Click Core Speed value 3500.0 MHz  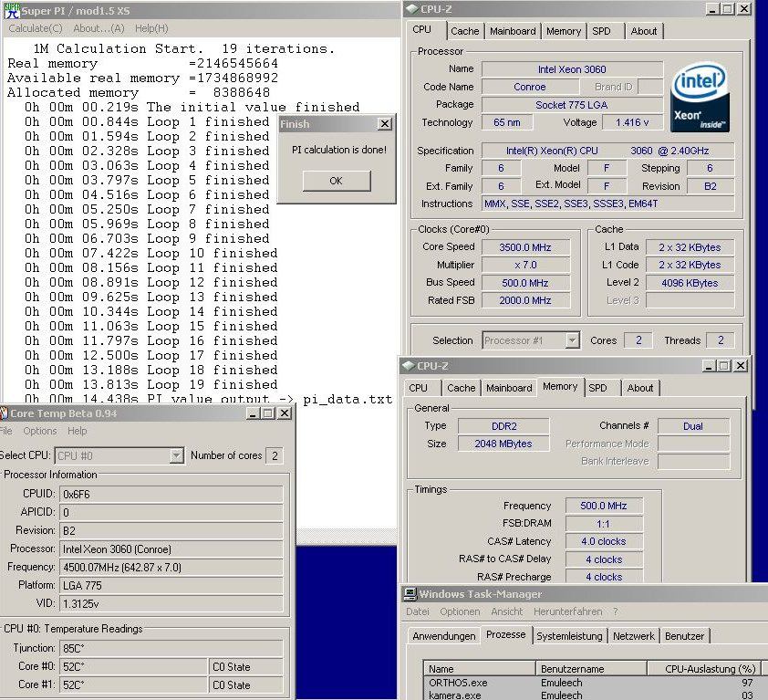coord(525,247)
